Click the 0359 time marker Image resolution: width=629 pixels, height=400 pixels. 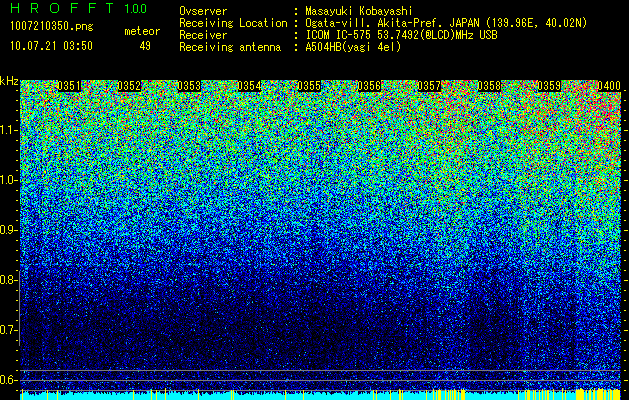[x=549, y=86]
